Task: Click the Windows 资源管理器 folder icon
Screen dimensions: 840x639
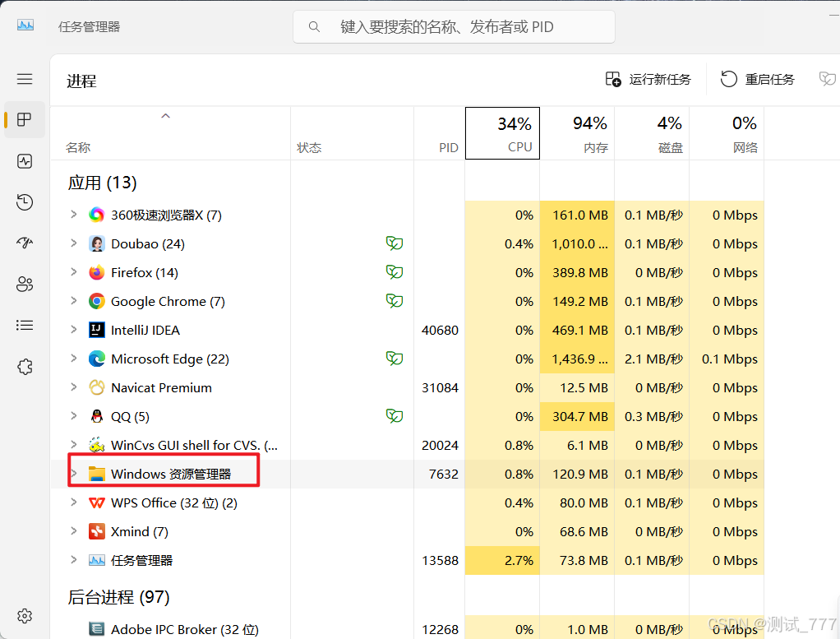Action: pos(96,474)
